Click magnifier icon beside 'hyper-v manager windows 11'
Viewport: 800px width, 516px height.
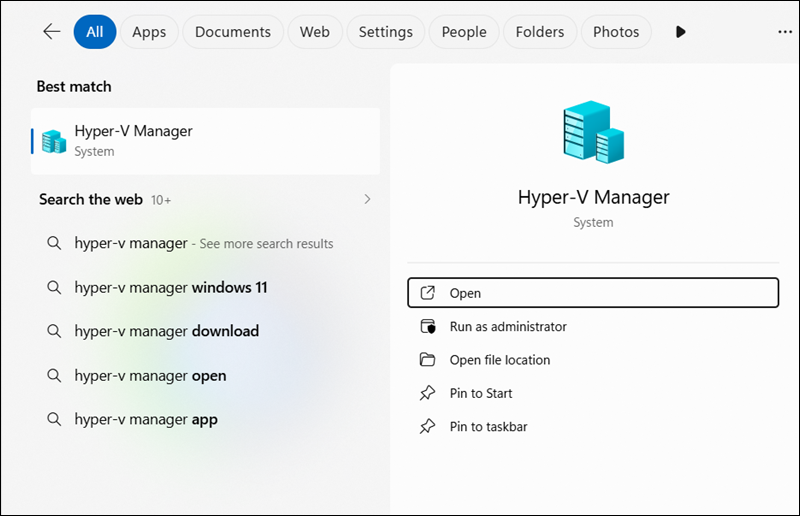click(54, 287)
